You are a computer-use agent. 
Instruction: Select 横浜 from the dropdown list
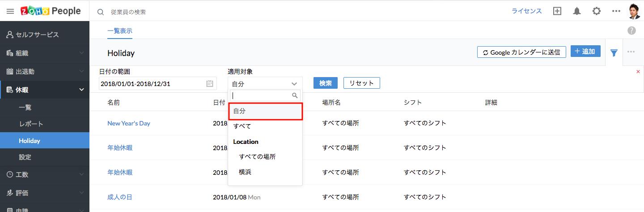point(246,172)
